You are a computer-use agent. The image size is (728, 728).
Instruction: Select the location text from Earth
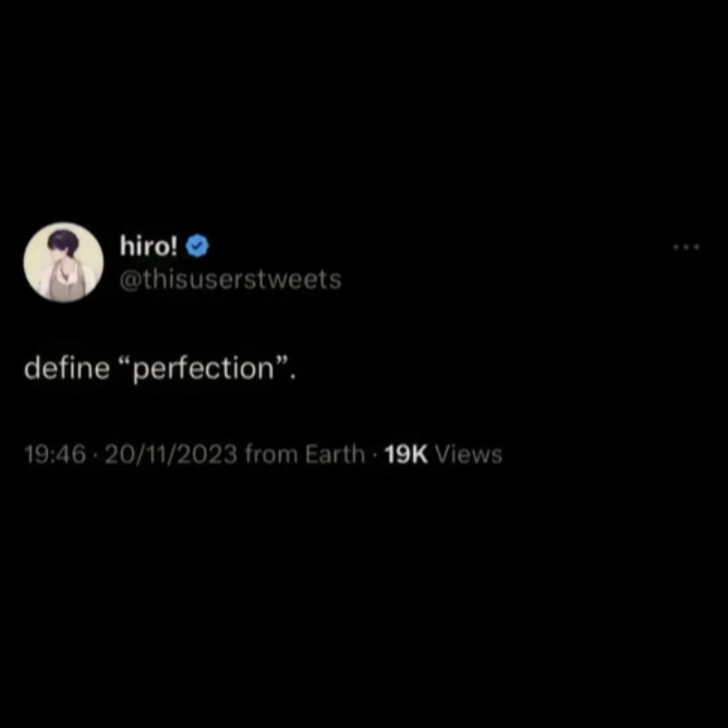[303, 454]
